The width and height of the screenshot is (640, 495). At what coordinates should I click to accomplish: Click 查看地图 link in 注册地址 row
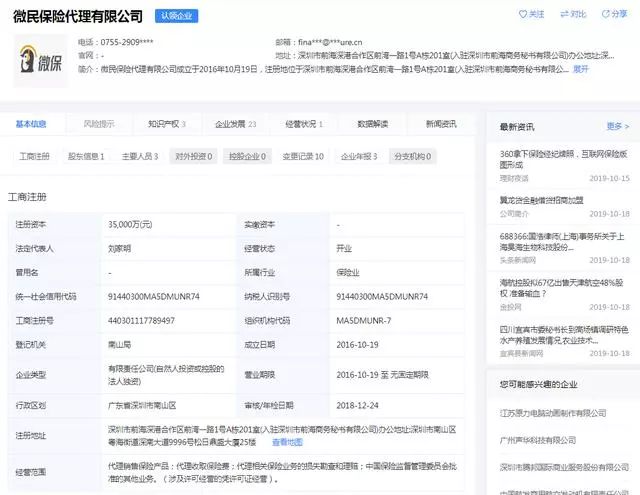coord(287,442)
